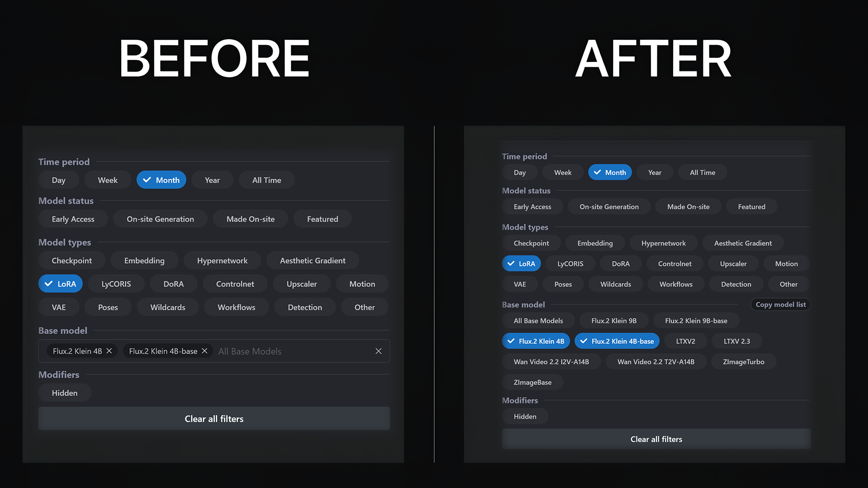Enable DoRA type in Before panel
Screen dimensions: 868x488
174,284
